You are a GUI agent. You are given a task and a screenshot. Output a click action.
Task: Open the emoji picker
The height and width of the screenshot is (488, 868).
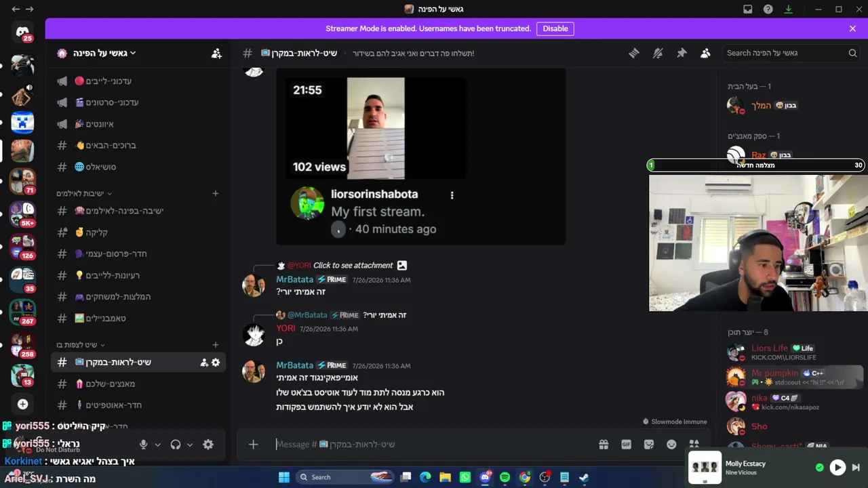pyautogui.click(x=671, y=445)
